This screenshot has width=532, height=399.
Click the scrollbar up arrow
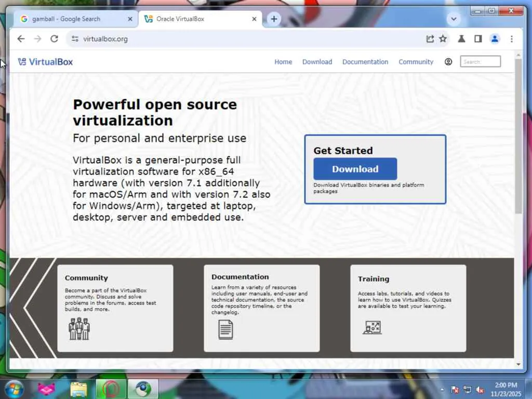[518, 55]
